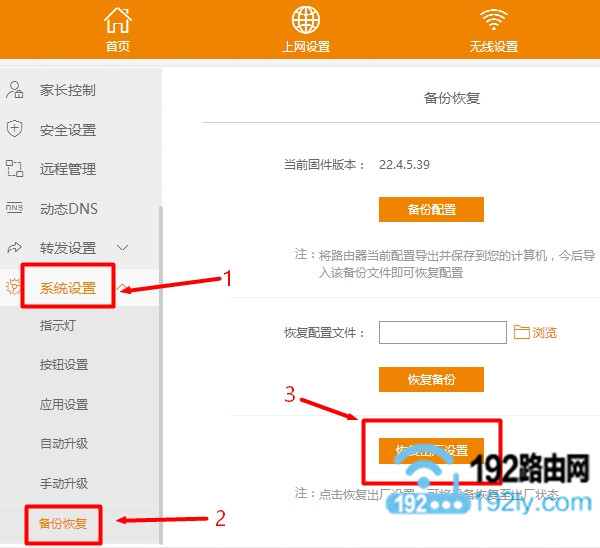The width and height of the screenshot is (600, 548).
Task: Click the restore configuration file input field
Action: [x=443, y=332]
